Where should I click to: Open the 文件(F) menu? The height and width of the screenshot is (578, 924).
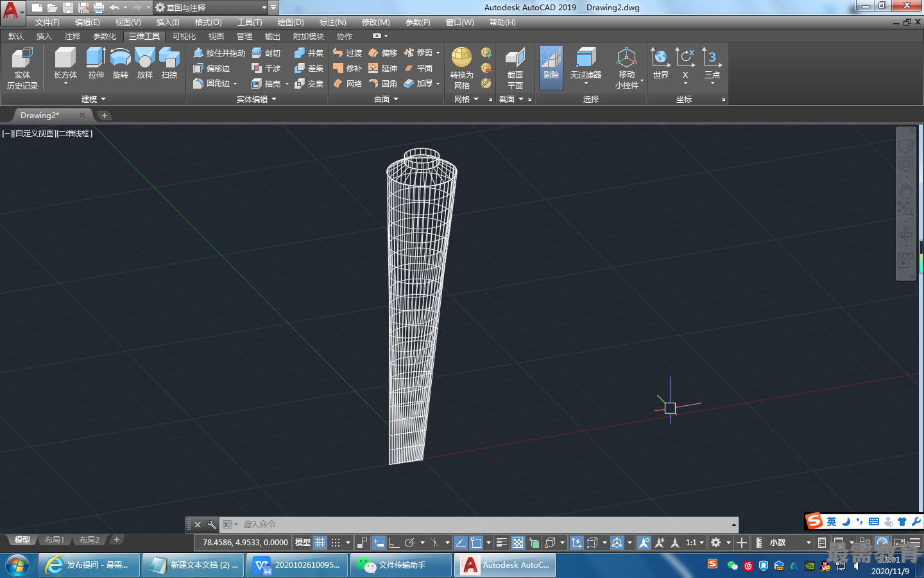(47, 22)
